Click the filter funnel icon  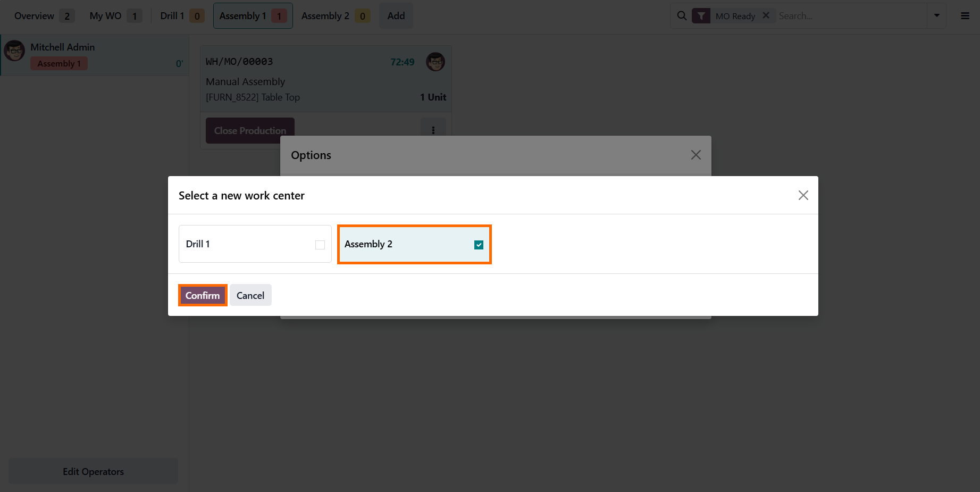coord(701,16)
